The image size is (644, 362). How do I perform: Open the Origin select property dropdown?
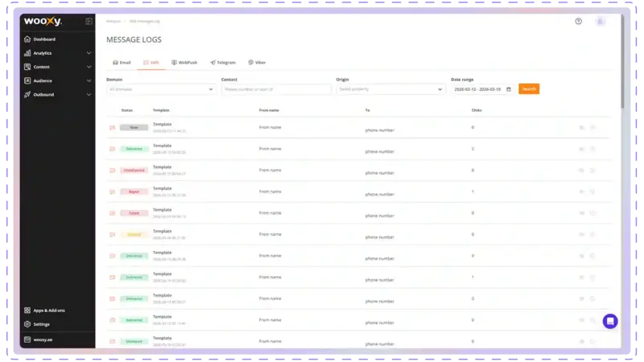tap(390, 89)
